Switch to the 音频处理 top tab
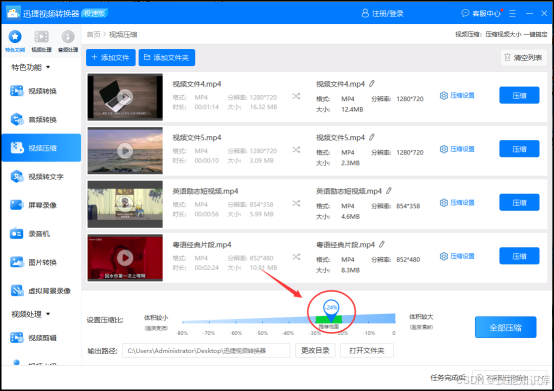The height and width of the screenshot is (391, 554). click(68, 41)
